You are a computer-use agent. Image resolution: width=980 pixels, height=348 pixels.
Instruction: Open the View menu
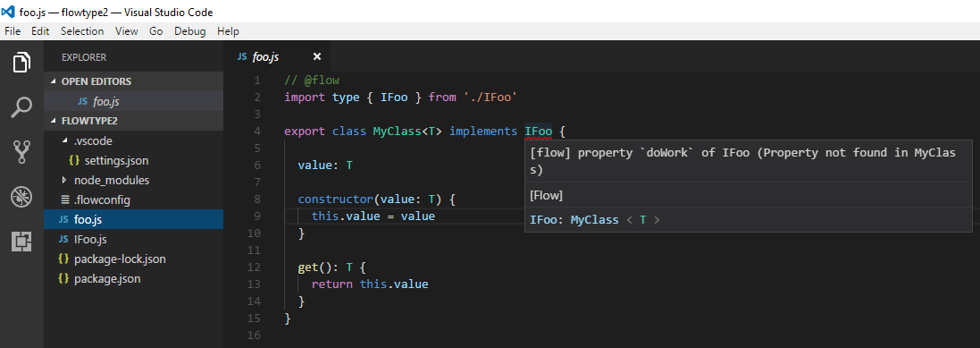click(127, 31)
